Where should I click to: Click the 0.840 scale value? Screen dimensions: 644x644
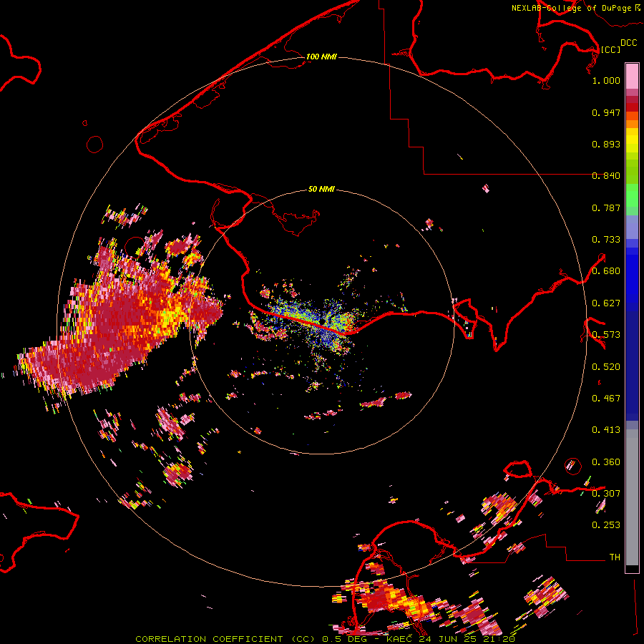click(606, 176)
